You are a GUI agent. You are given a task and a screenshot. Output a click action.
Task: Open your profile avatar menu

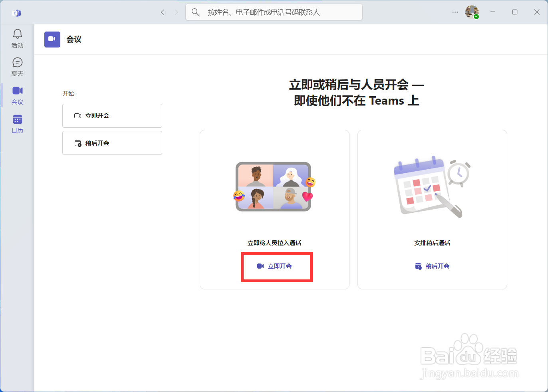coord(472,12)
